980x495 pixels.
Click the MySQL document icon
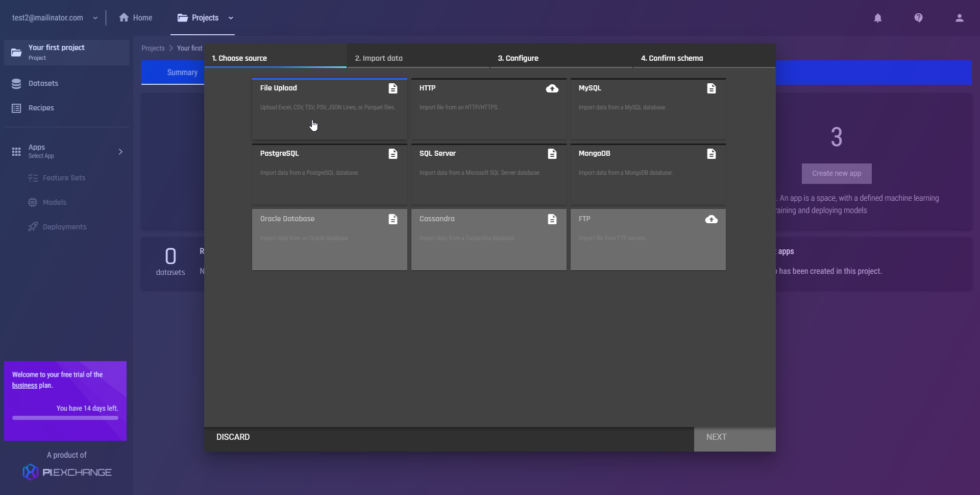coord(711,88)
